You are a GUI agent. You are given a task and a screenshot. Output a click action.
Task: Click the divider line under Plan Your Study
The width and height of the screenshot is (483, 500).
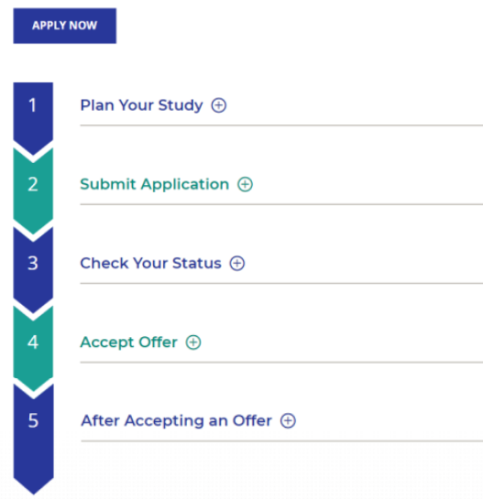282,125
